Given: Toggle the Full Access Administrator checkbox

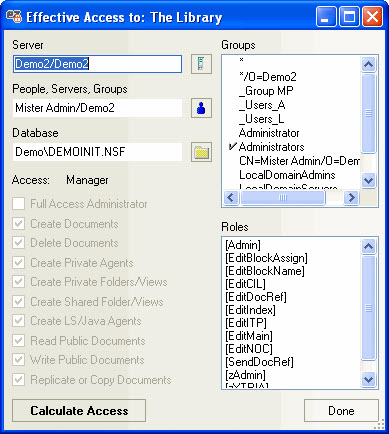Looking at the screenshot, I should pos(19,204).
